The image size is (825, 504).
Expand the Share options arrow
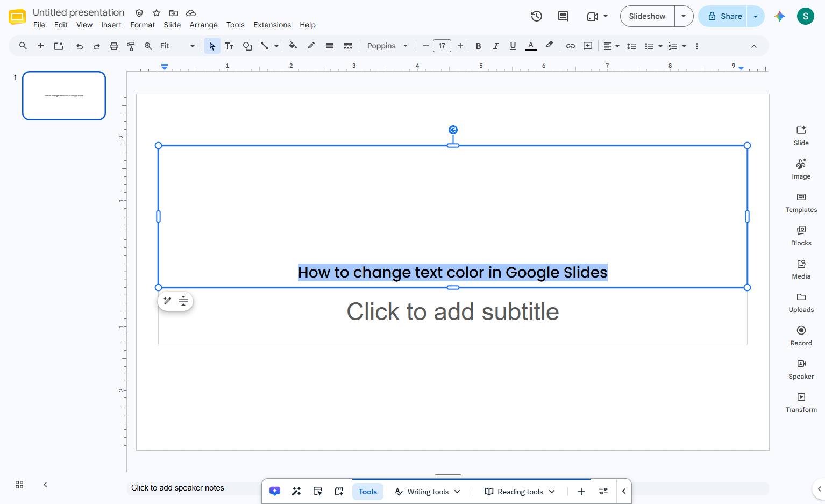(x=756, y=16)
